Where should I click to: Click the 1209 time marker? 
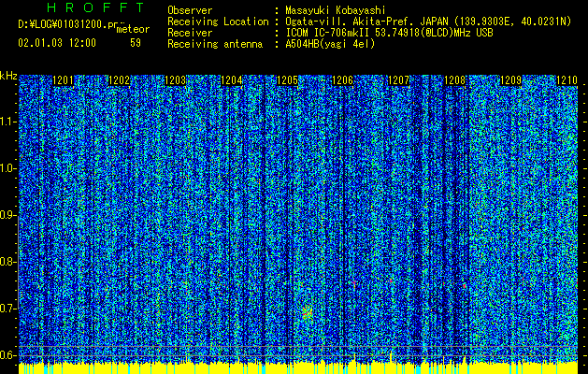[510, 80]
